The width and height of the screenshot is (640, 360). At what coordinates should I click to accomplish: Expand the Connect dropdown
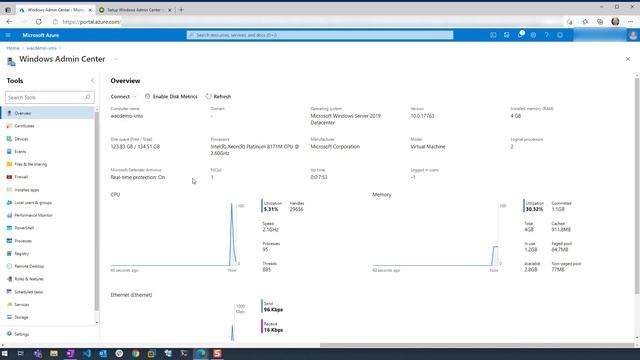[x=123, y=97]
